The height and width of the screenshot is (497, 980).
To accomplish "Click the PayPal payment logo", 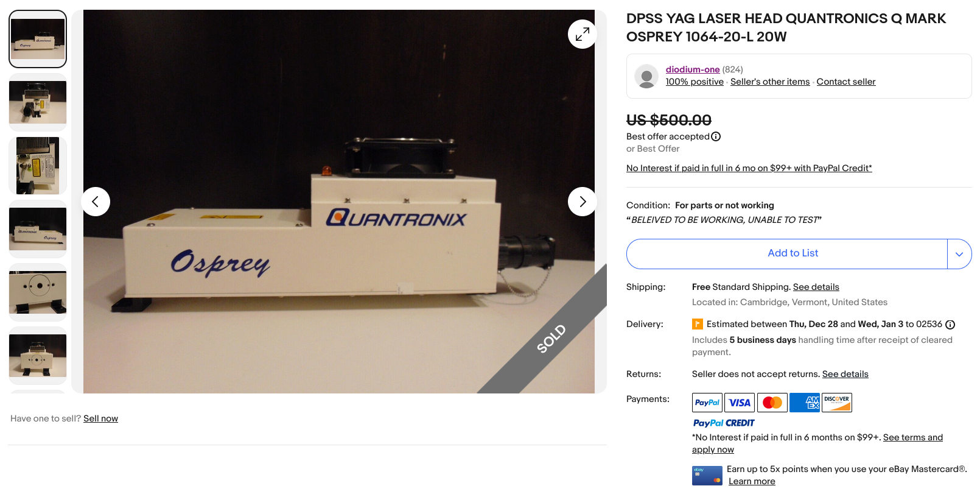I will (x=707, y=403).
